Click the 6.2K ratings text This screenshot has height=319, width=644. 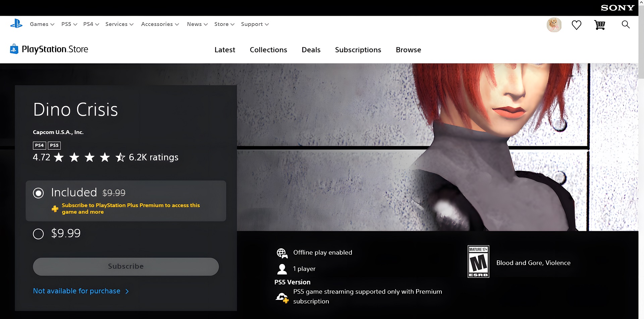click(x=154, y=157)
